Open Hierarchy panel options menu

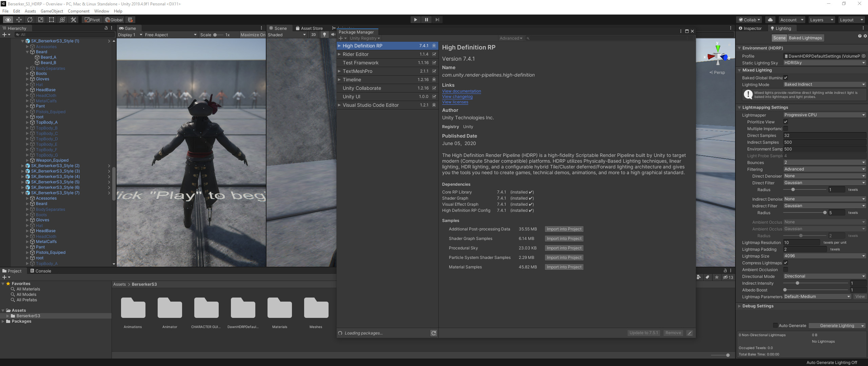pyautogui.click(x=112, y=28)
